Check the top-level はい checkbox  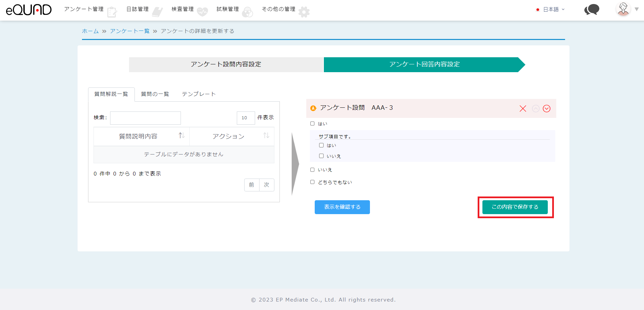click(x=312, y=124)
